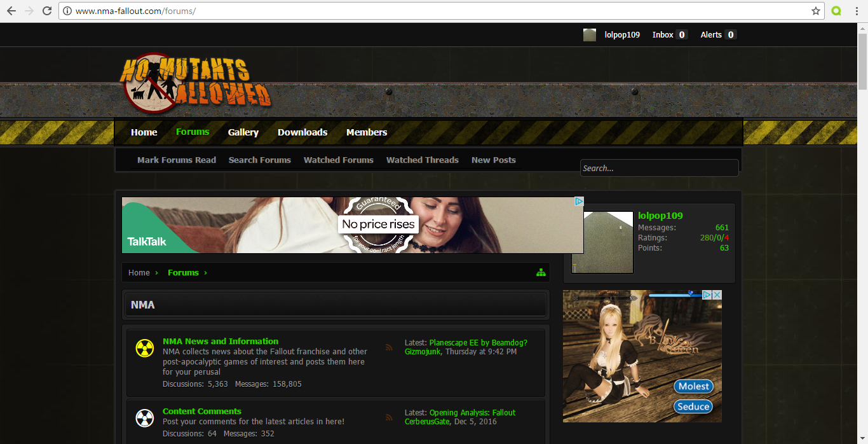View CerberusGate's profile
This screenshot has height=444, width=868.
pos(427,422)
